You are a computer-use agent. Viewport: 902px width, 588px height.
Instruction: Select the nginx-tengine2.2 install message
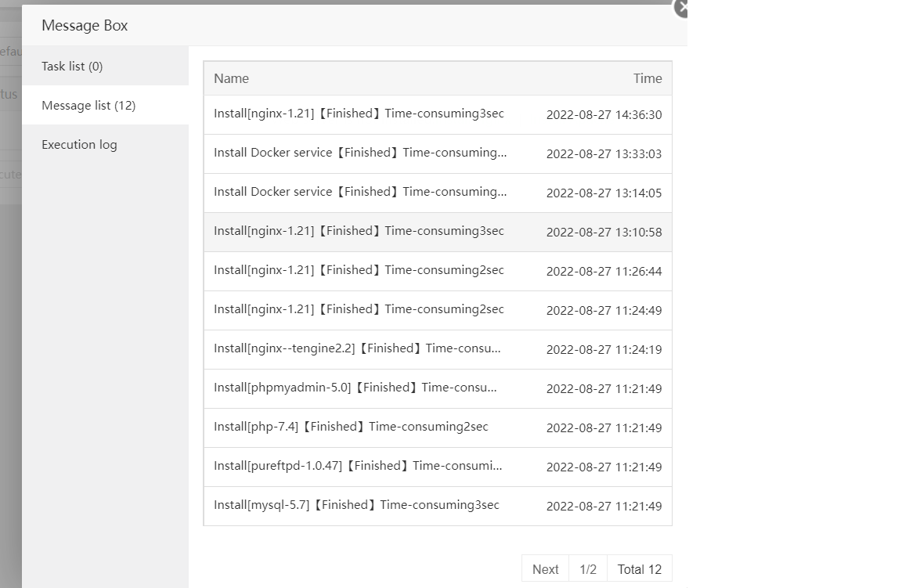point(357,349)
